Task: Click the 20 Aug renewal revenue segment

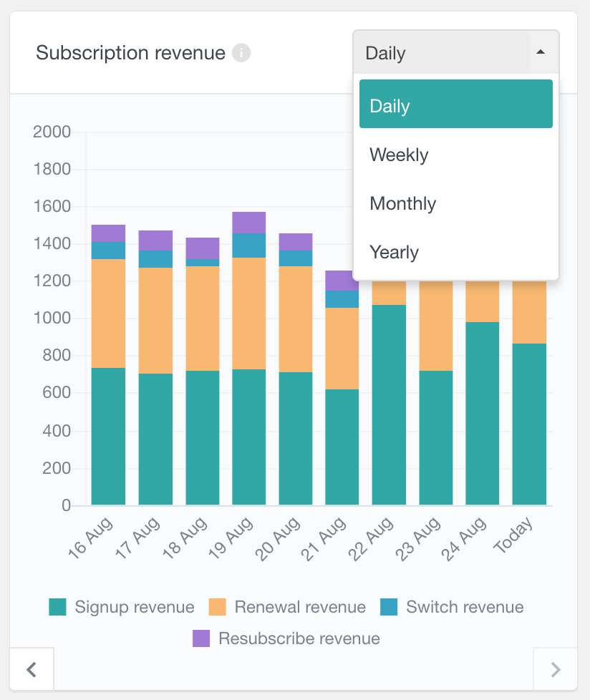Action: pos(296,319)
